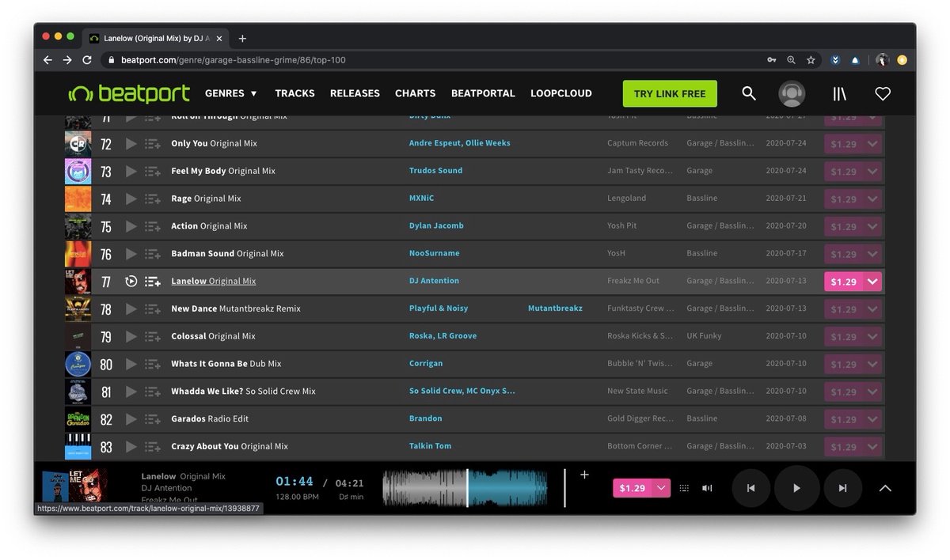The image size is (950, 560).
Task: Open the LOOPCLOUD page
Action: tap(561, 93)
